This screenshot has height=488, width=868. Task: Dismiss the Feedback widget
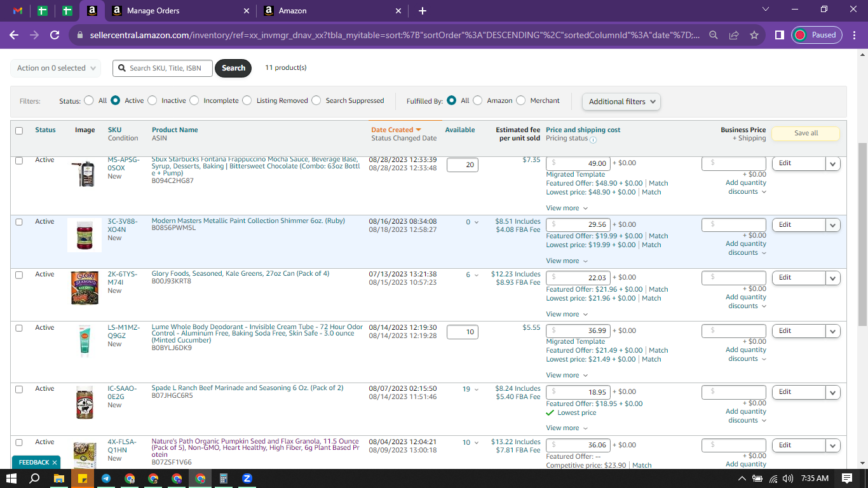tap(55, 463)
